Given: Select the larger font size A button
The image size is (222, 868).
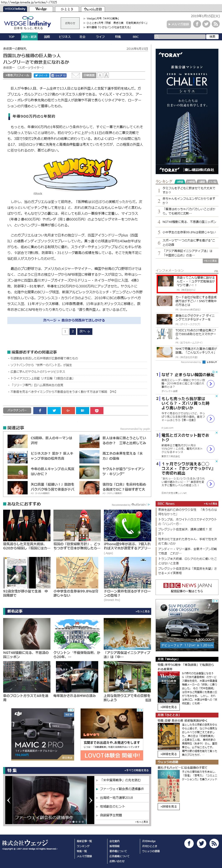Looking at the screenshot, I should (106, 75).
